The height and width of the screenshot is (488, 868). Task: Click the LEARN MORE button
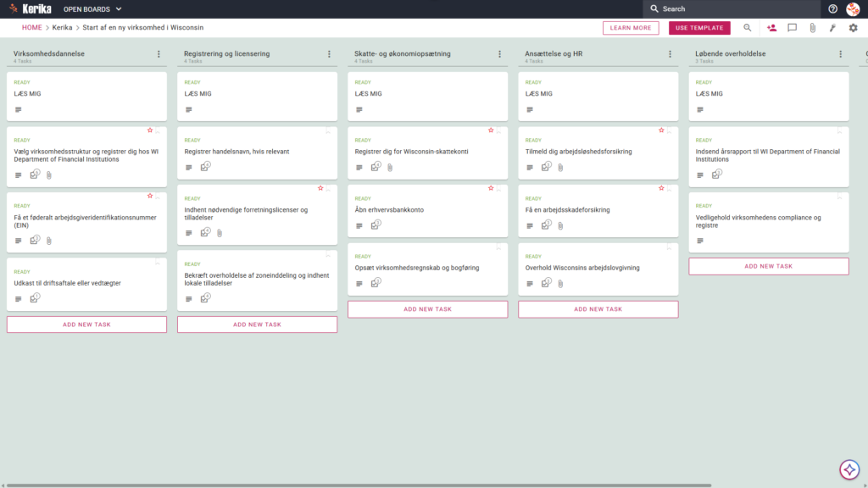[631, 28]
